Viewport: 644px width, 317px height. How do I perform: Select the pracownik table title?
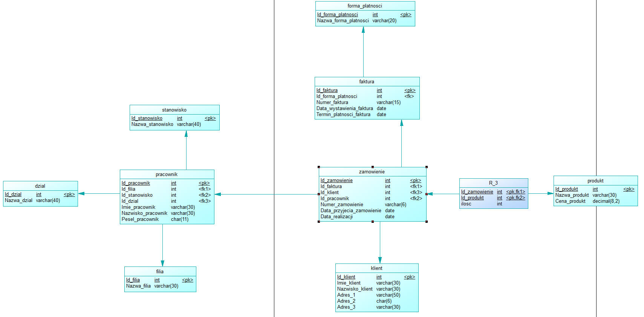[167, 175]
